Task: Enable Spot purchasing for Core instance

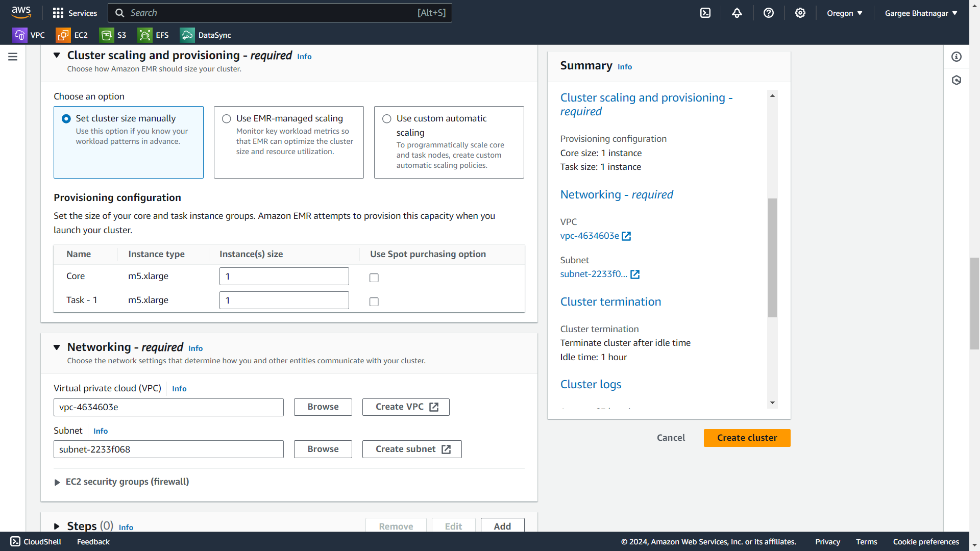Action: (x=374, y=278)
